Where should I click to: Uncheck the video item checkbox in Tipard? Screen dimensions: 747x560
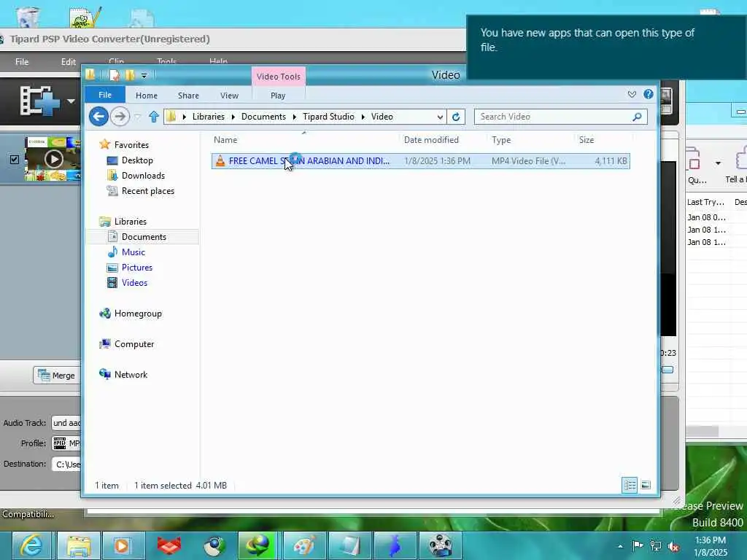[x=15, y=160]
